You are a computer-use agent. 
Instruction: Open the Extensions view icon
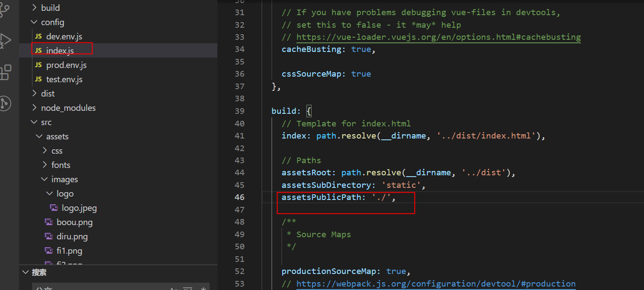[x=4, y=72]
